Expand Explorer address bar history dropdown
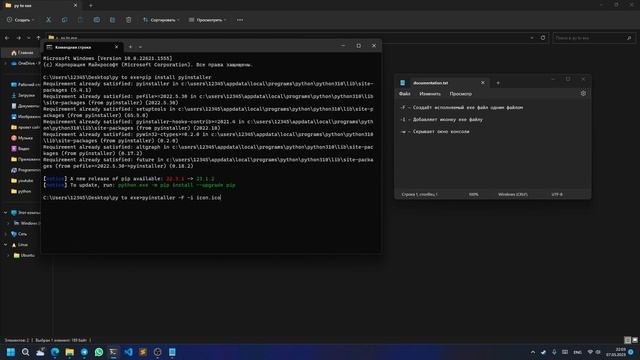Screen dimensions: 640x360 point(532,38)
